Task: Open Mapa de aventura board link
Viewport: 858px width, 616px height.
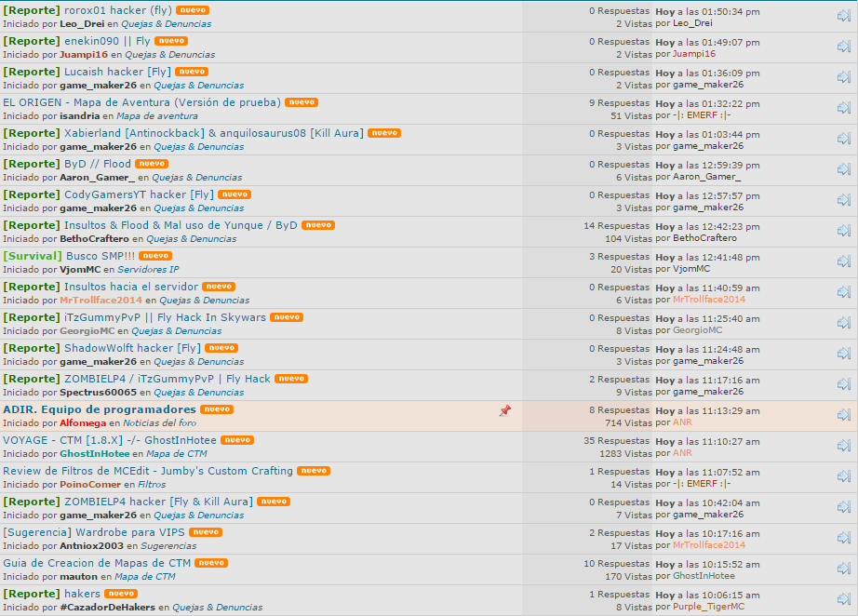Action: tap(157, 116)
